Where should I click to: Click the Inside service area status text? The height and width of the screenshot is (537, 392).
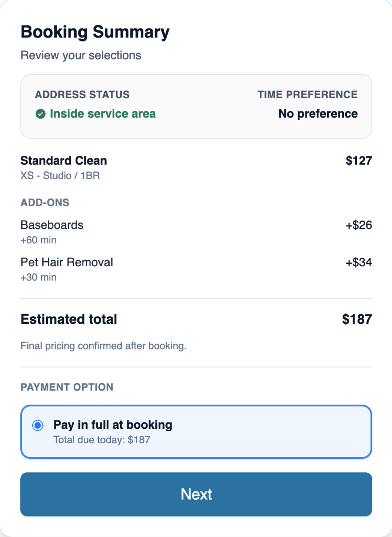click(x=103, y=114)
